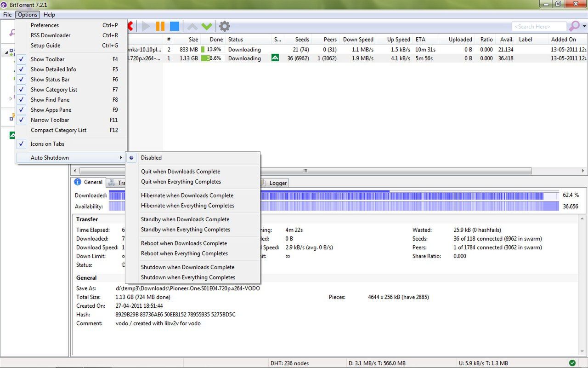The height and width of the screenshot is (368, 588).
Task: Select Standby when Downloads Complete
Action: [x=193, y=219]
